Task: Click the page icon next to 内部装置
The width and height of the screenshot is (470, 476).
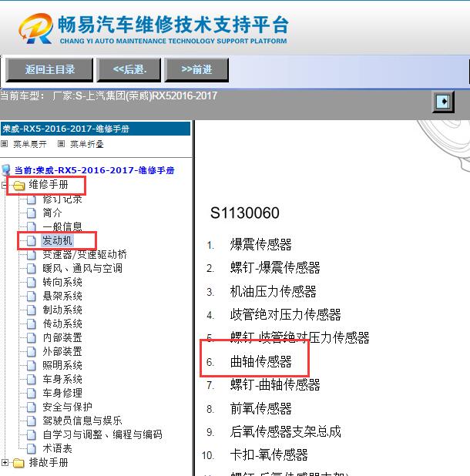Action: (31, 338)
